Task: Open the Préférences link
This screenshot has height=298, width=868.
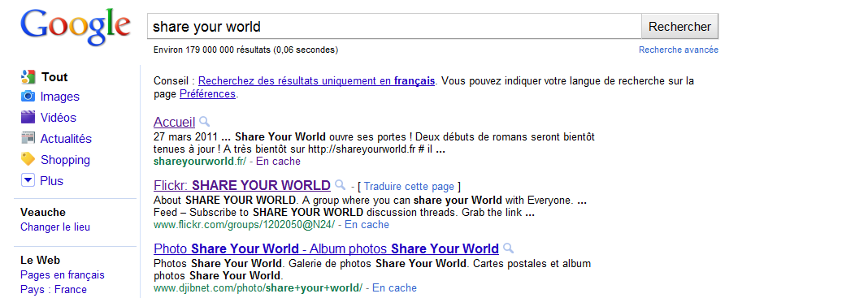Action: pyautogui.click(x=207, y=94)
